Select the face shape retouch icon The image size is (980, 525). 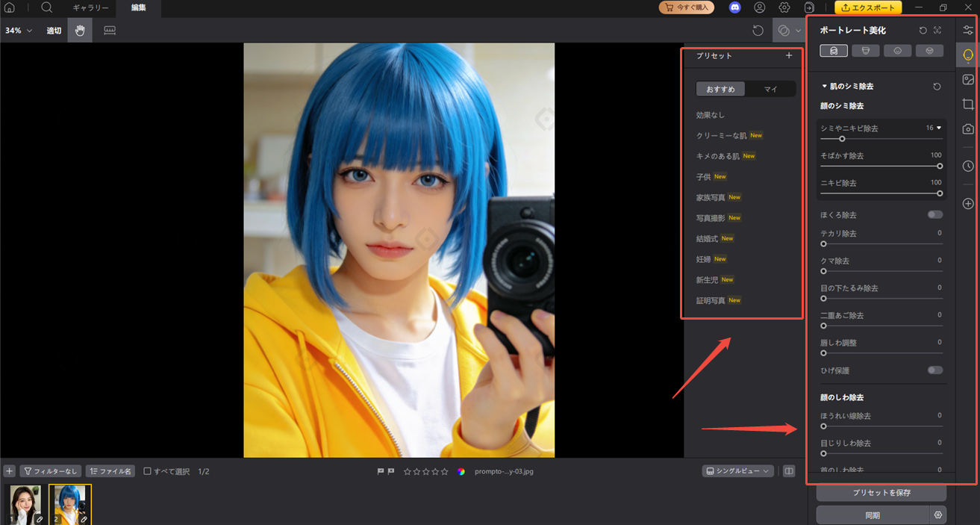(866, 50)
